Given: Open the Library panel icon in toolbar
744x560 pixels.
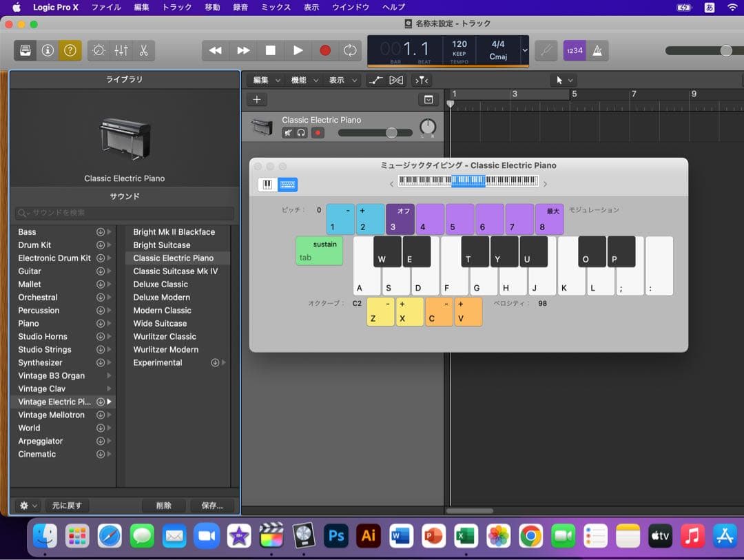Looking at the screenshot, I should coord(25,50).
